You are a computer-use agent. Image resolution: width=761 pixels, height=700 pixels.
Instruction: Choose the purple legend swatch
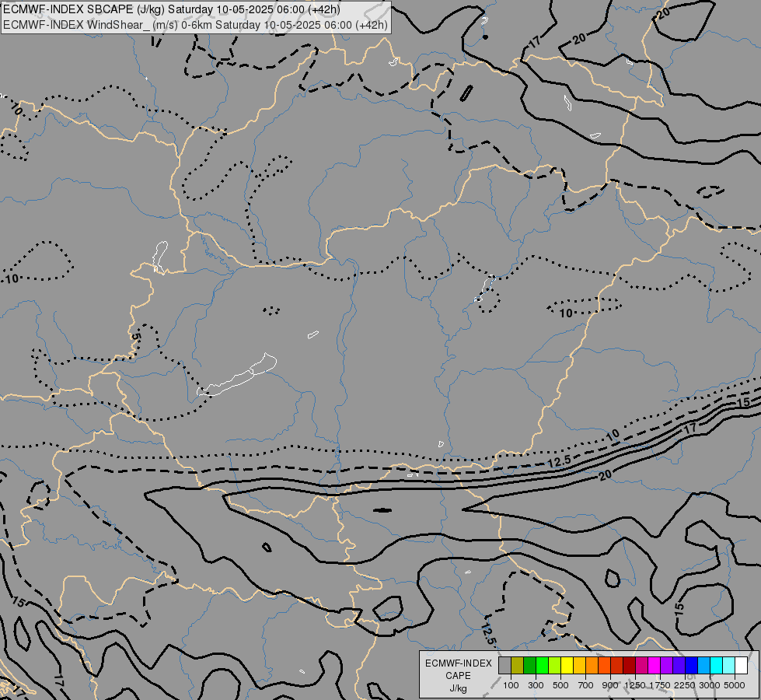[666, 665]
